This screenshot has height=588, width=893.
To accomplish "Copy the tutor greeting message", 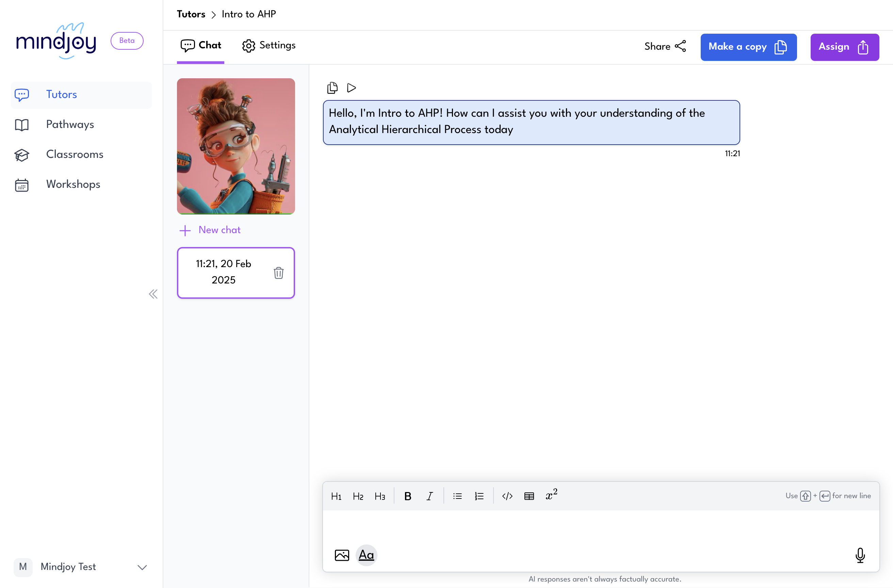I will click(x=332, y=88).
